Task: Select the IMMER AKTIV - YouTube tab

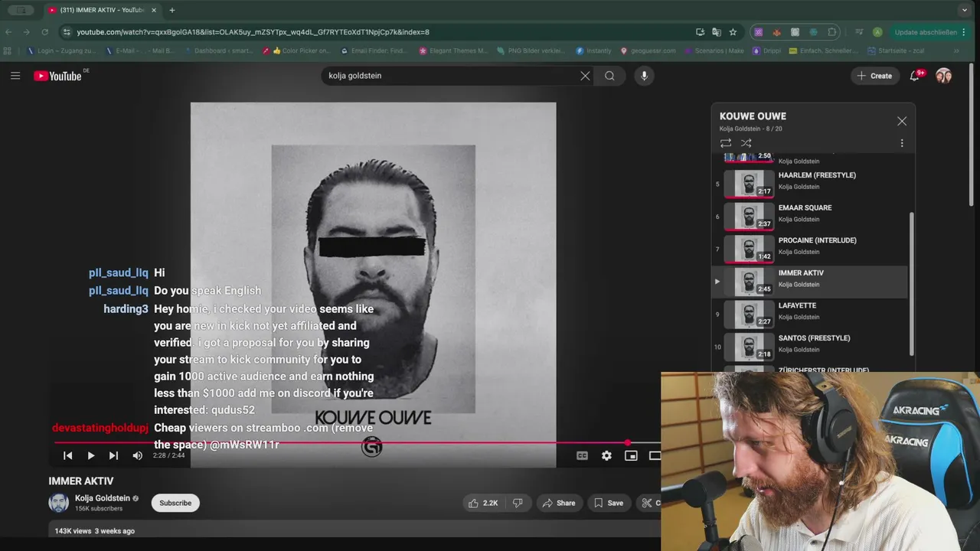Action: 101,10
